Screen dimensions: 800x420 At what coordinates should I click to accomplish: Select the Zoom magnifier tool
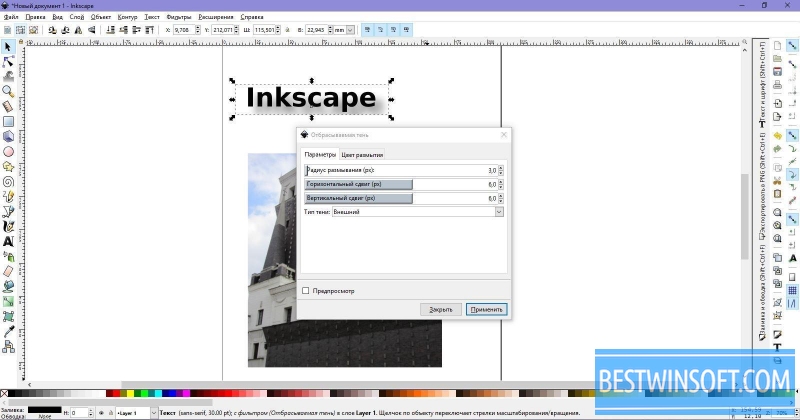tap(8, 92)
